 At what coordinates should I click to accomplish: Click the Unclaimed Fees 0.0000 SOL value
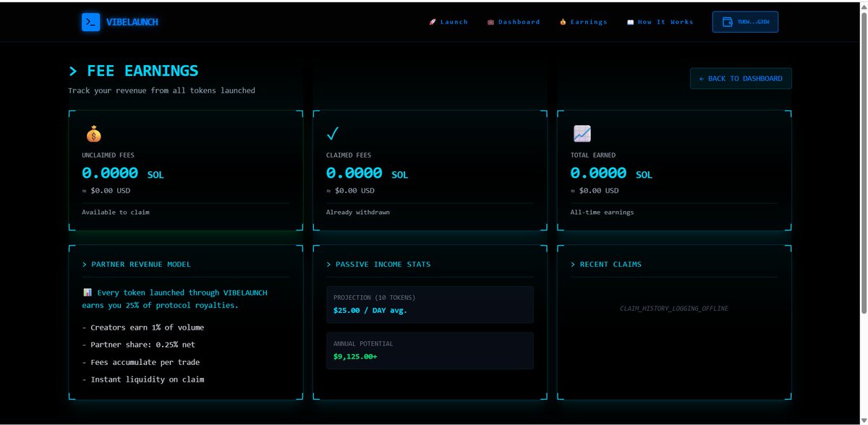tap(123, 173)
